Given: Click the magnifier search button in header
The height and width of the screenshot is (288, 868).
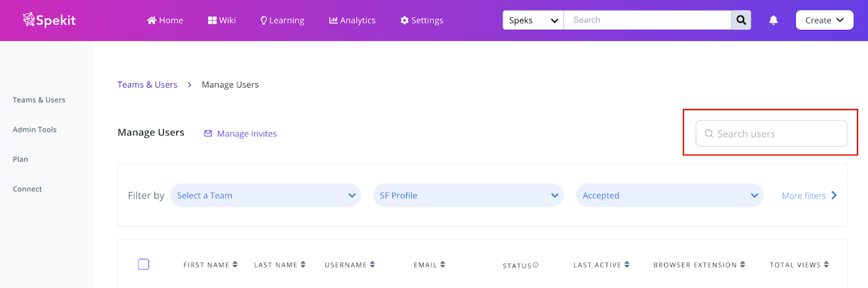Looking at the screenshot, I should [x=741, y=20].
